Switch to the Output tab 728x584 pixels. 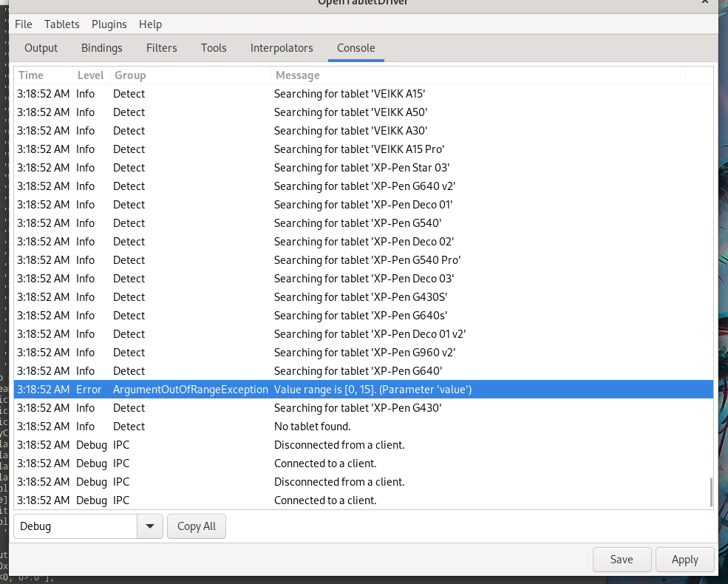(41, 47)
